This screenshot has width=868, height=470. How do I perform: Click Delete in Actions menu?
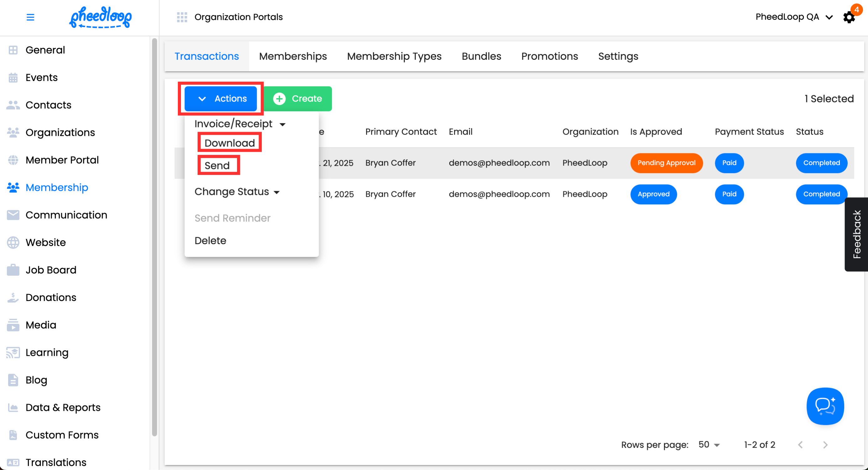point(210,240)
